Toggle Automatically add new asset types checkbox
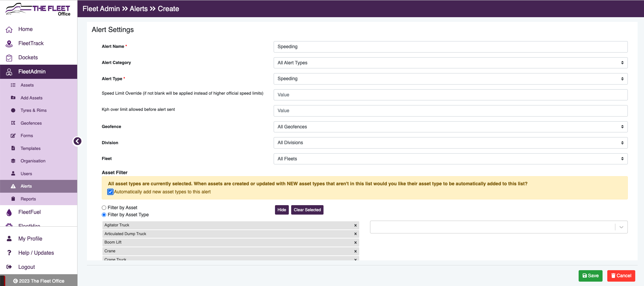The height and width of the screenshot is (286, 644). [x=110, y=192]
